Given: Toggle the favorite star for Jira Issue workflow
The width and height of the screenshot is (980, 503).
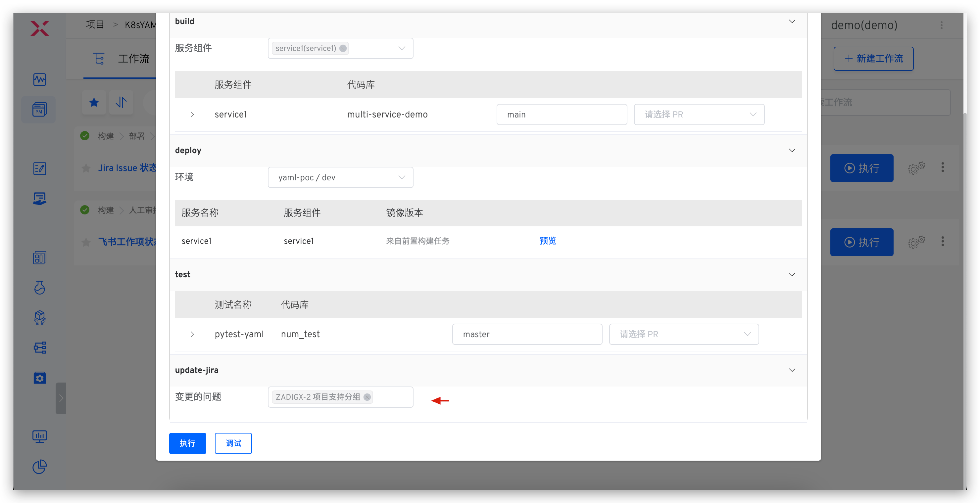Looking at the screenshot, I should (86, 168).
